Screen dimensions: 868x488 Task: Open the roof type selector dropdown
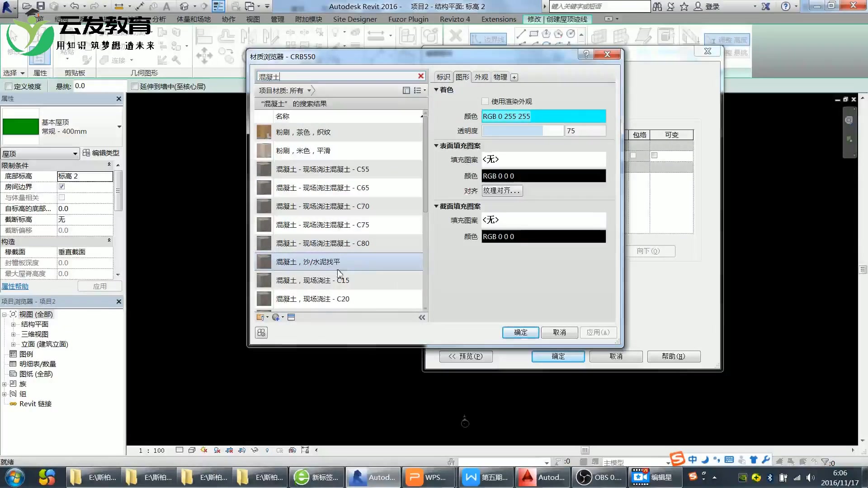click(x=119, y=127)
